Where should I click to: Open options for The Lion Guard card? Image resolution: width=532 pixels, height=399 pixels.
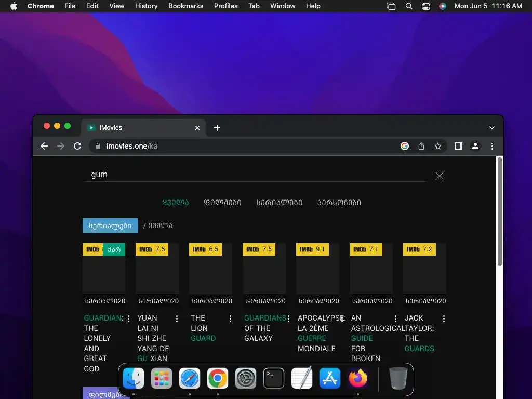pos(230,318)
